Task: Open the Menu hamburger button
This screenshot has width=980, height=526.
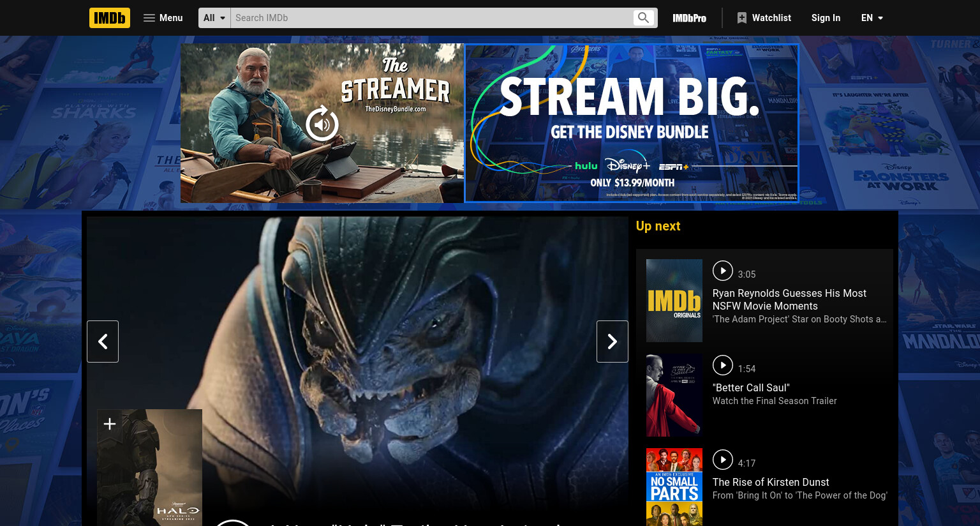Action: coord(163,18)
